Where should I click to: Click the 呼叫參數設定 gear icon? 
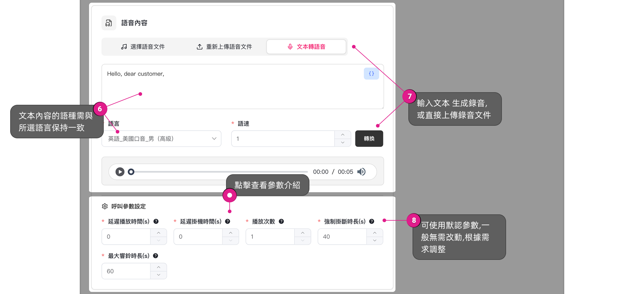(x=105, y=206)
